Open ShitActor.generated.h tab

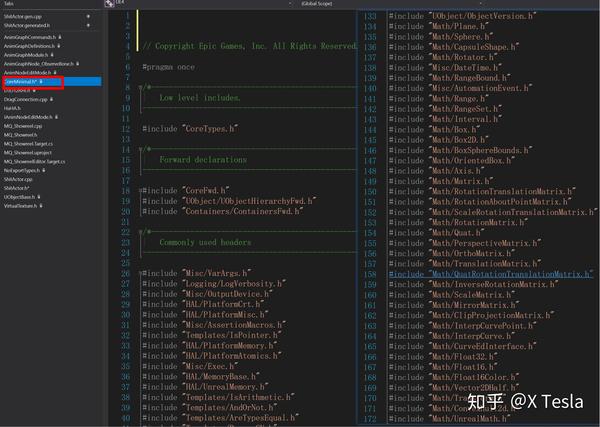pos(27,25)
